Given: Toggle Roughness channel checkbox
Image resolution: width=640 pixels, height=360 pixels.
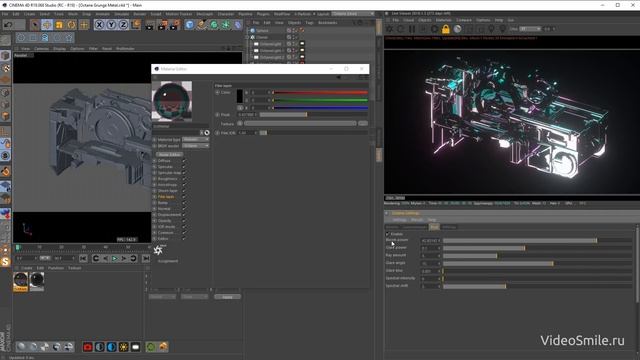Looking at the screenshot, I should tap(184, 179).
